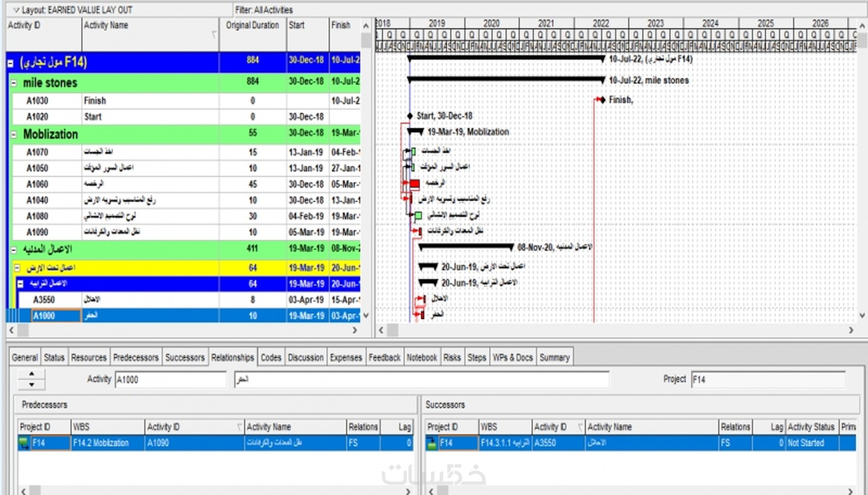Click the predecessor row icon beside F14
Image resolution: width=868 pixels, height=495 pixels.
coord(23,443)
